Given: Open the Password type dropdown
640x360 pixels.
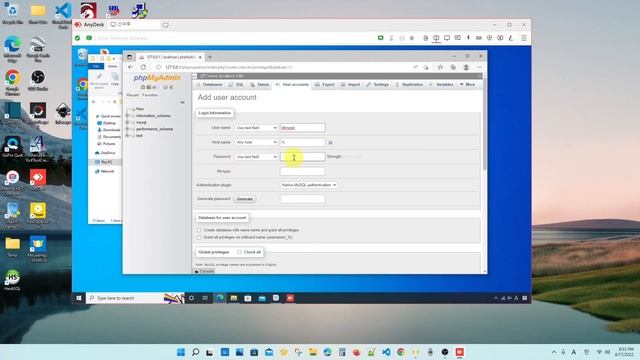Looking at the screenshot, I should coord(256,157).
